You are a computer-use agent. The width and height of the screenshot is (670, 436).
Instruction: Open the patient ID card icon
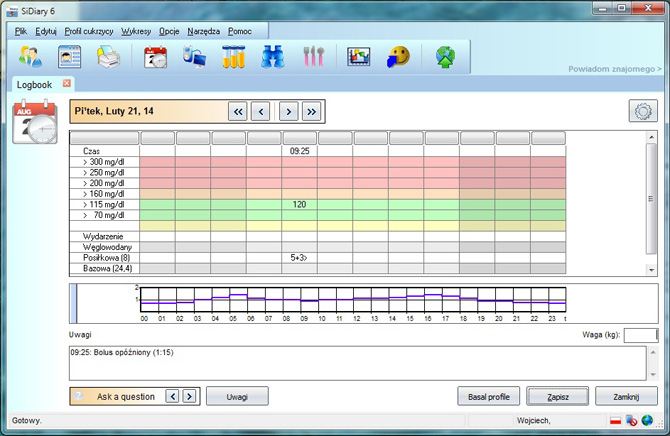69,56
